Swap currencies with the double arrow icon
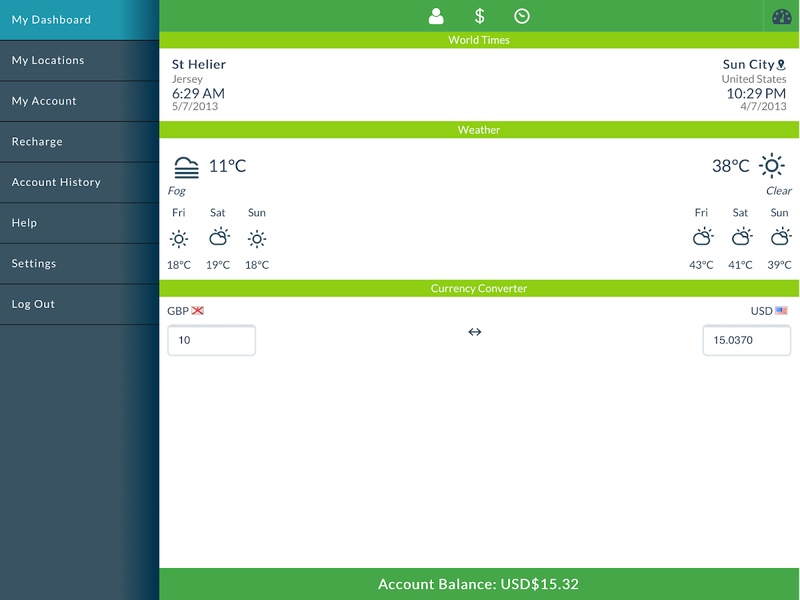This screenshot has width=800, height=600. click(474, 332)
